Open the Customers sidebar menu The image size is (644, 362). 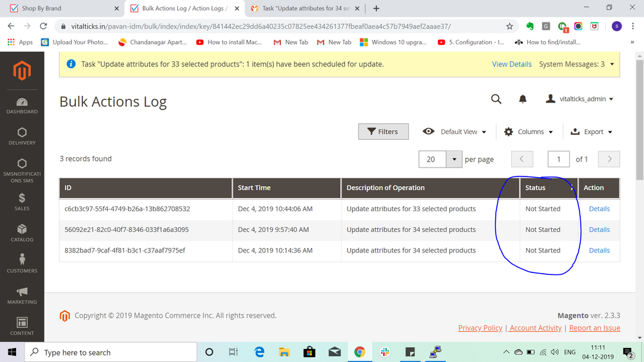[x=22, y=263]
